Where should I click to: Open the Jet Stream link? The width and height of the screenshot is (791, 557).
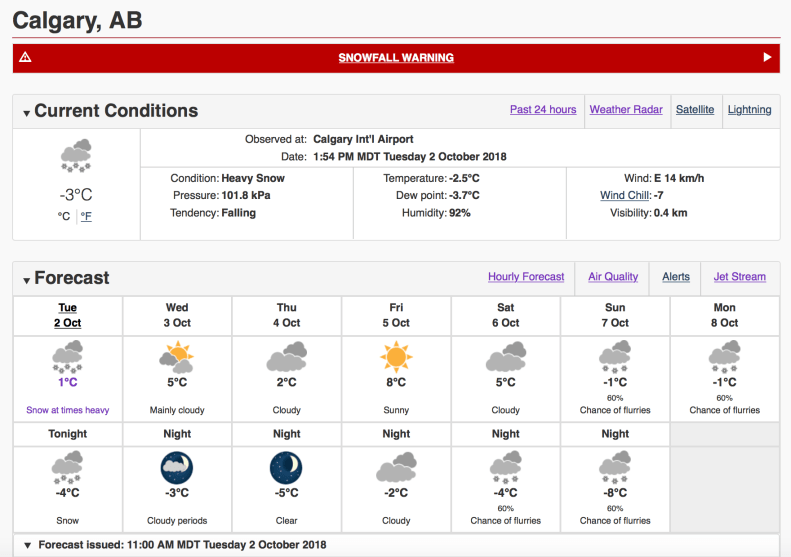click(x=740, y=277)
